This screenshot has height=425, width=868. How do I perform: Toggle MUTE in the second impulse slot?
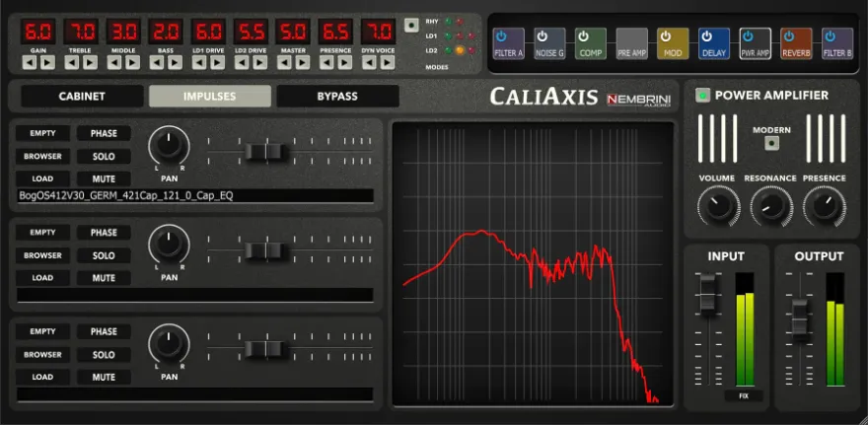point(104,278)
